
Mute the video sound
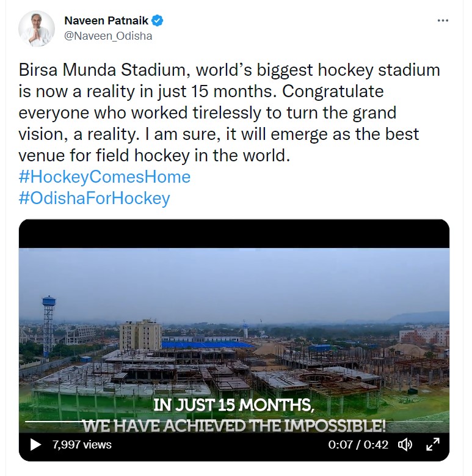pos(405,445)
